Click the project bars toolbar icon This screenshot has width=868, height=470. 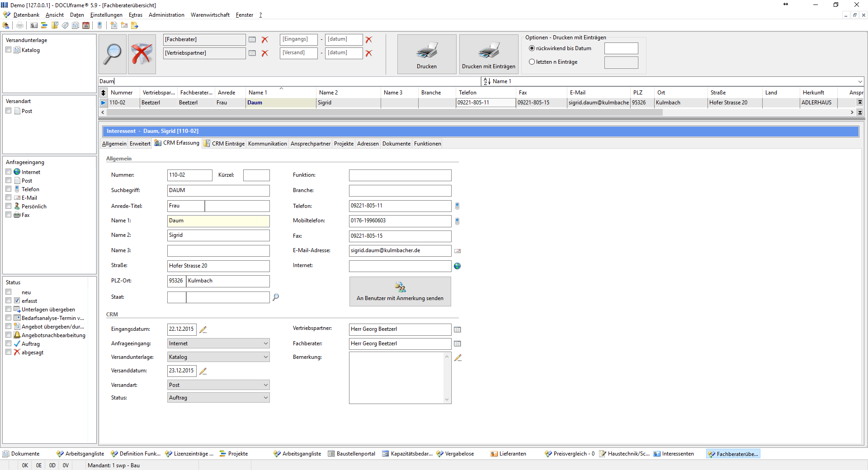click(x=44, y=25)
